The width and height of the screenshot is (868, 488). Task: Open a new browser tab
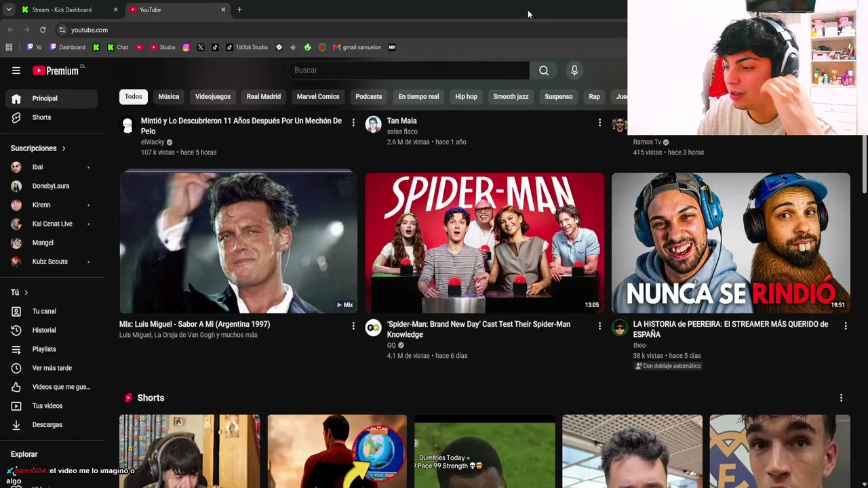coord(239,9)
